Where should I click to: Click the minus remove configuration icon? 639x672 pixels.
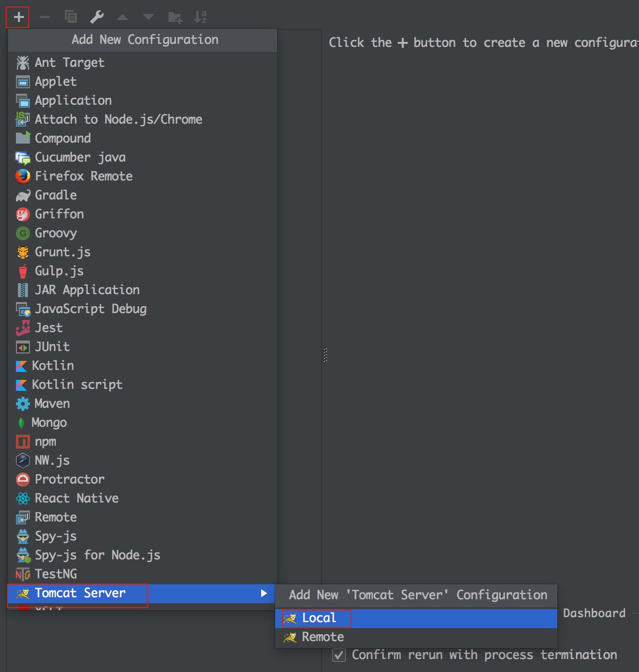click(x=45, y=17)
